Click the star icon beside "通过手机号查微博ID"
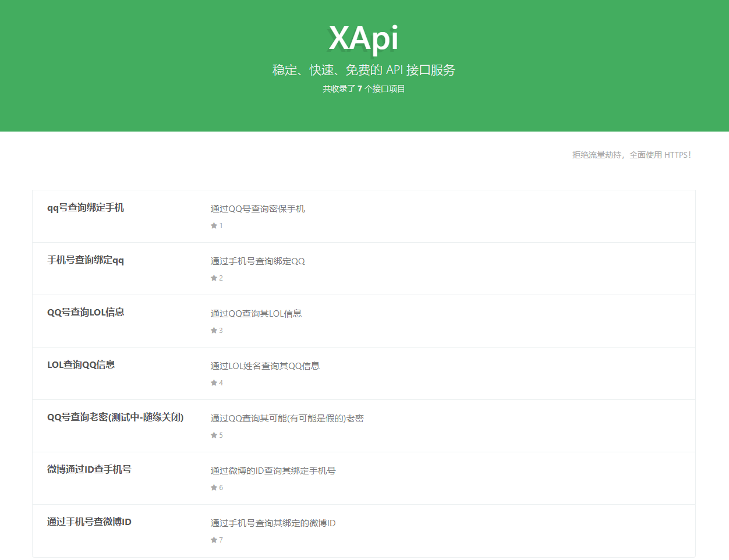Viewport: 729px width, 560px height. (214, 540)
